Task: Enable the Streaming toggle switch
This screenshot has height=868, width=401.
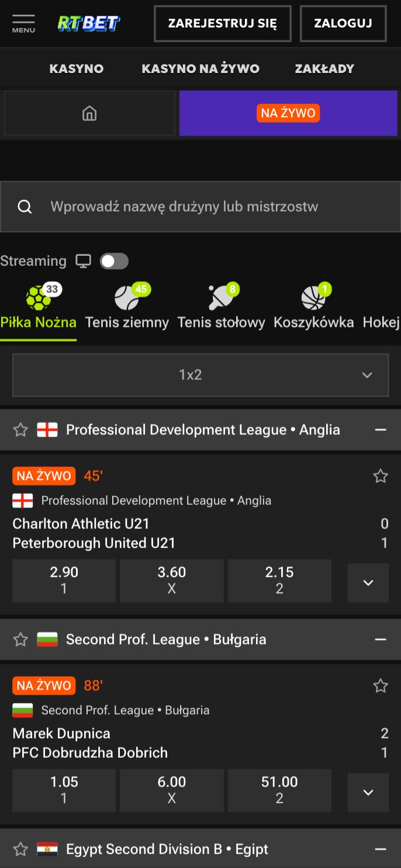Action: tap(115, 261)
